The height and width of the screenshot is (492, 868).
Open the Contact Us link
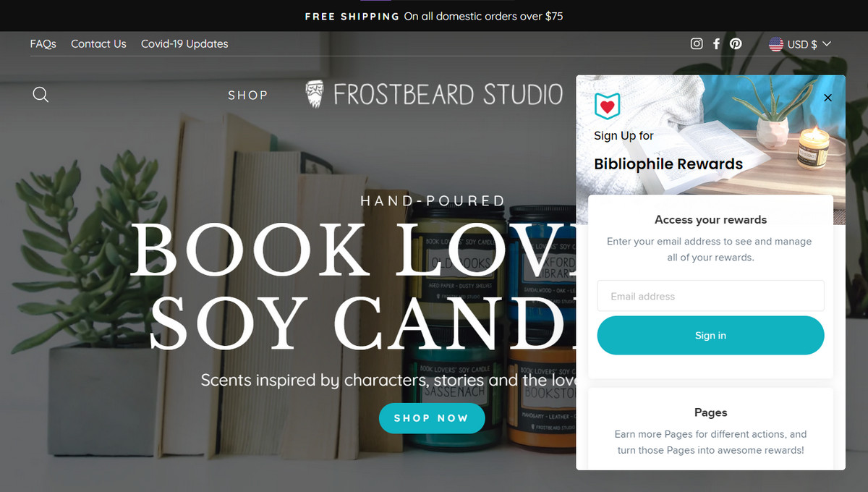pos(98,44)
